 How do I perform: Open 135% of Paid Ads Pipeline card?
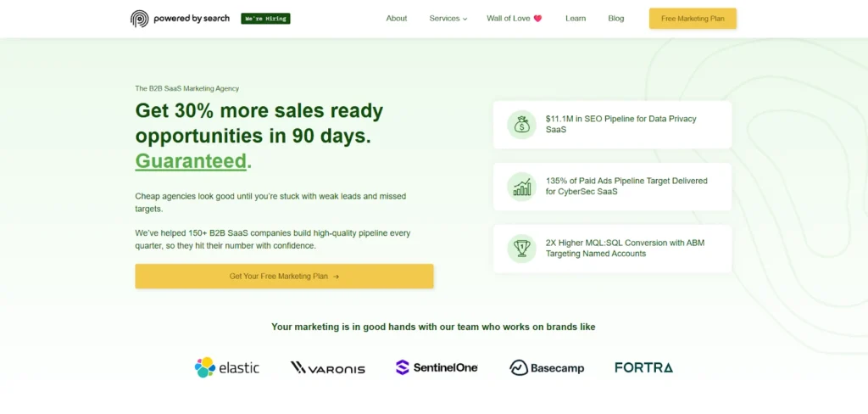click(x=612, y=187)
